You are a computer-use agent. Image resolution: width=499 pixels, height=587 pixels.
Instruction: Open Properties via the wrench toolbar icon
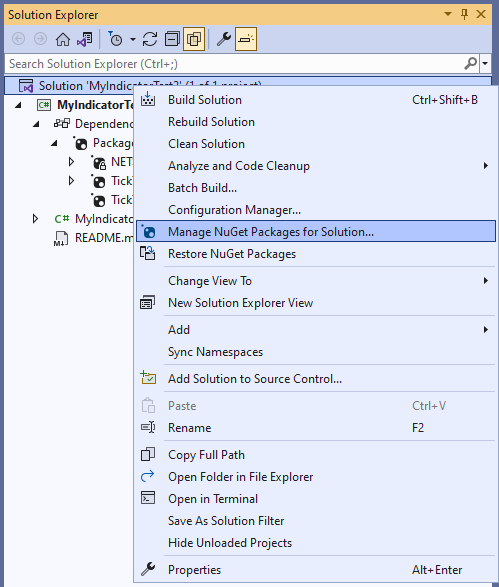(224, 39)
